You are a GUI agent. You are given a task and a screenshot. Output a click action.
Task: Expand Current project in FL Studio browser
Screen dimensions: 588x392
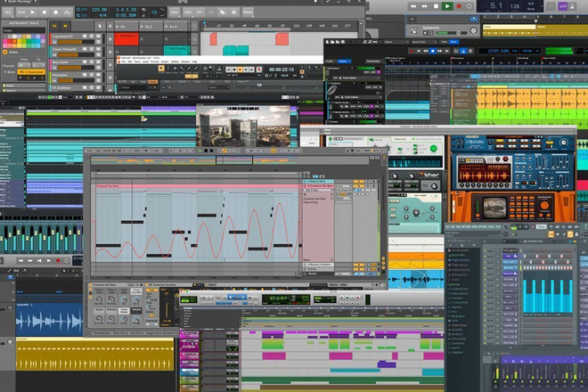(460, 250)
